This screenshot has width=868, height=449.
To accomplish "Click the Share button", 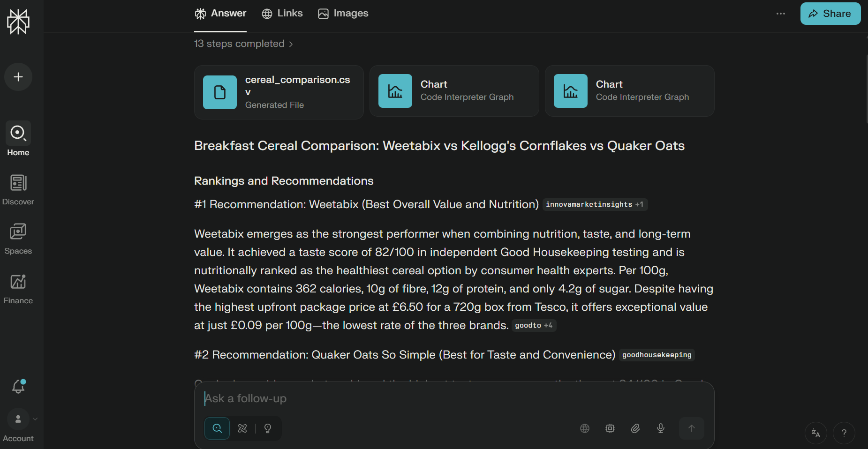I will (830, 14).
